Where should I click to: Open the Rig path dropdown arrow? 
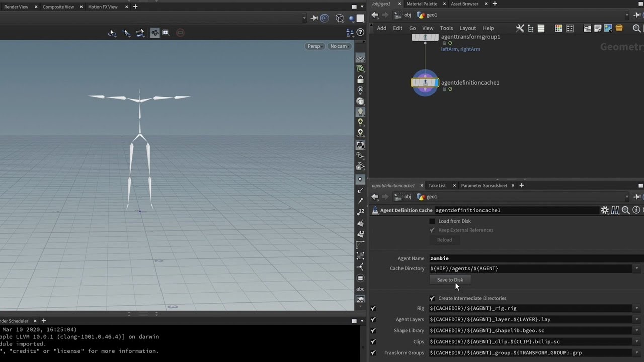pos(637,308)
